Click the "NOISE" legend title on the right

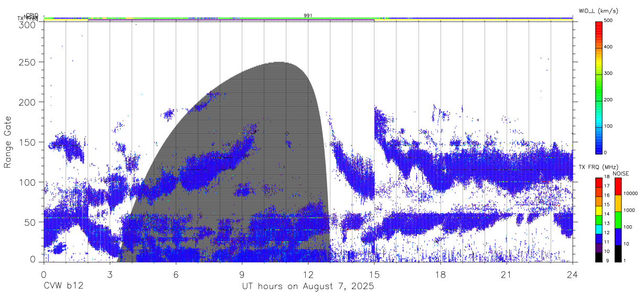tap(621, 173)
